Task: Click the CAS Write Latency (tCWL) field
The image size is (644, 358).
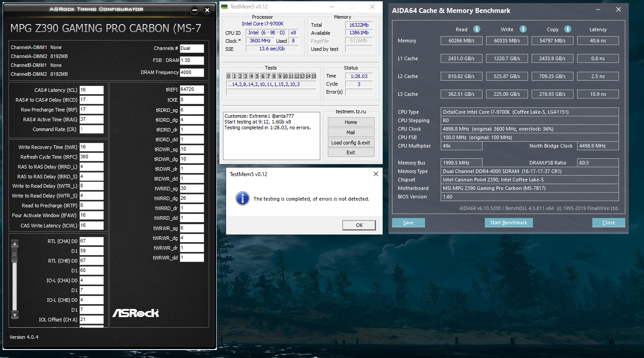Action: click(x=91, y=226)
